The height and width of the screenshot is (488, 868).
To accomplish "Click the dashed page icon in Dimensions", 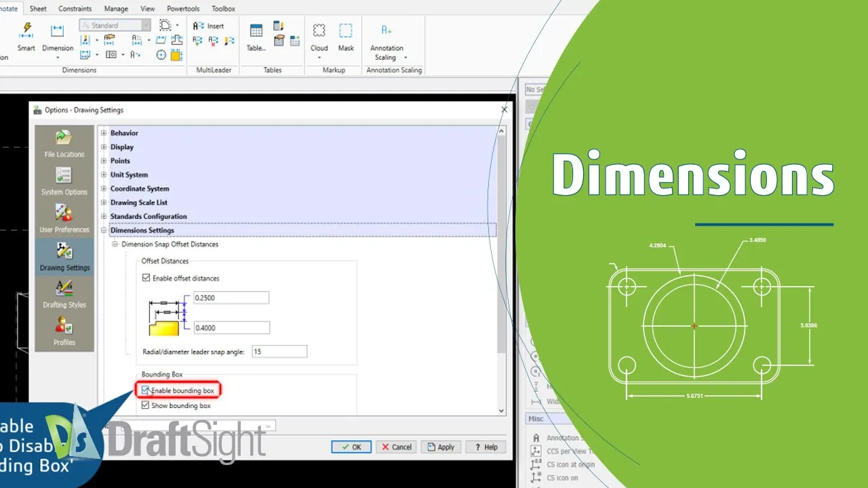I will (165, 26).
